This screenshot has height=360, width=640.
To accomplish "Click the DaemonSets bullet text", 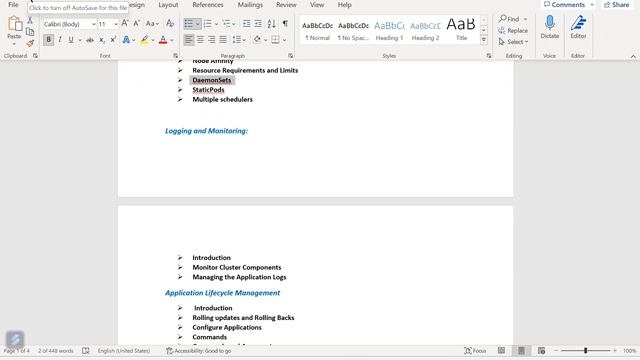I will [x=212, y=80].
